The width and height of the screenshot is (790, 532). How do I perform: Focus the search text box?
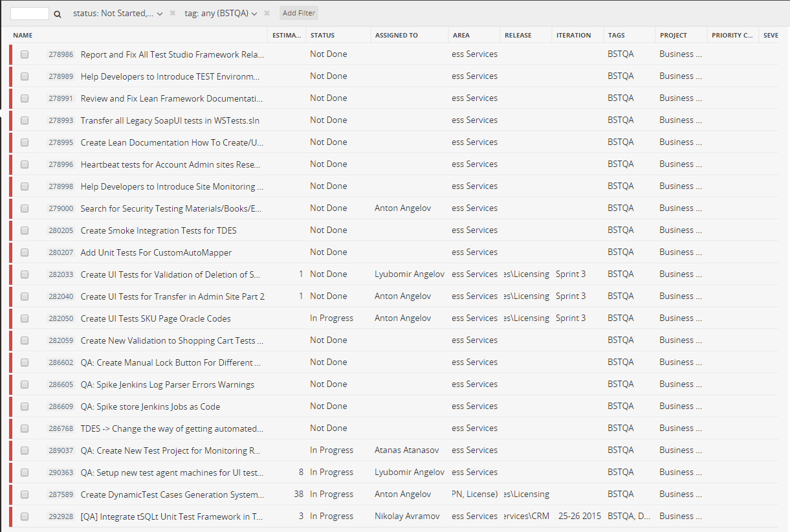point(30,13)
